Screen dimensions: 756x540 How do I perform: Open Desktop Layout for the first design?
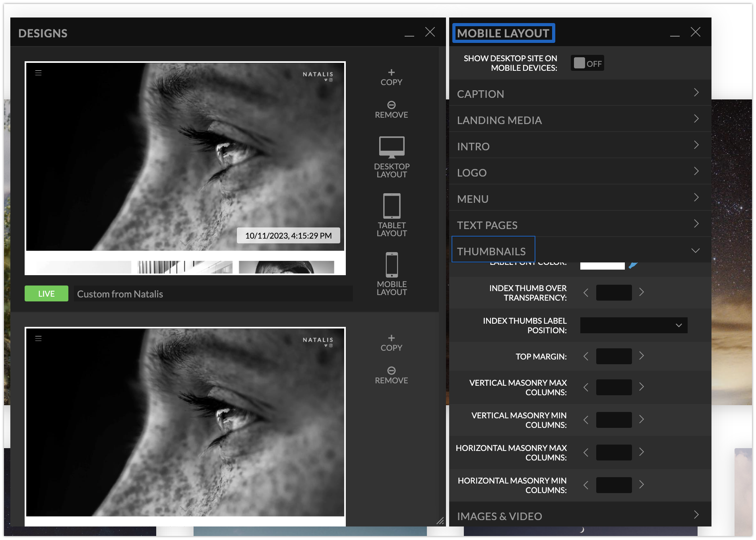coord(392,157)
